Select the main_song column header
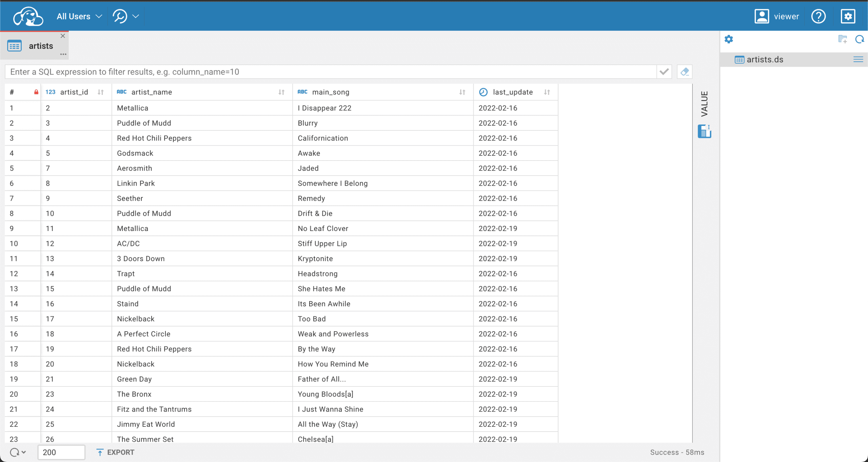This screenshot has width=868, height=462. [383, 92]
